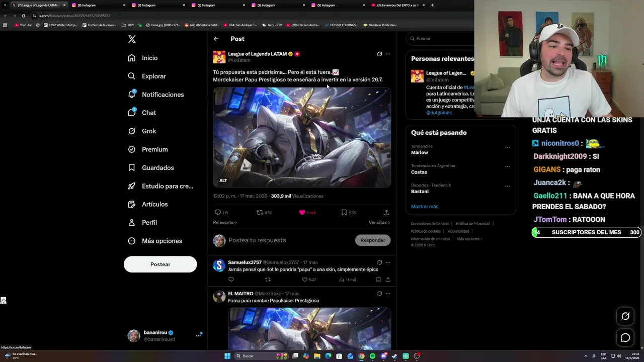This screenshot has width=644, height=362.
Task: Open Ver citas link
Action: (379, 222)
